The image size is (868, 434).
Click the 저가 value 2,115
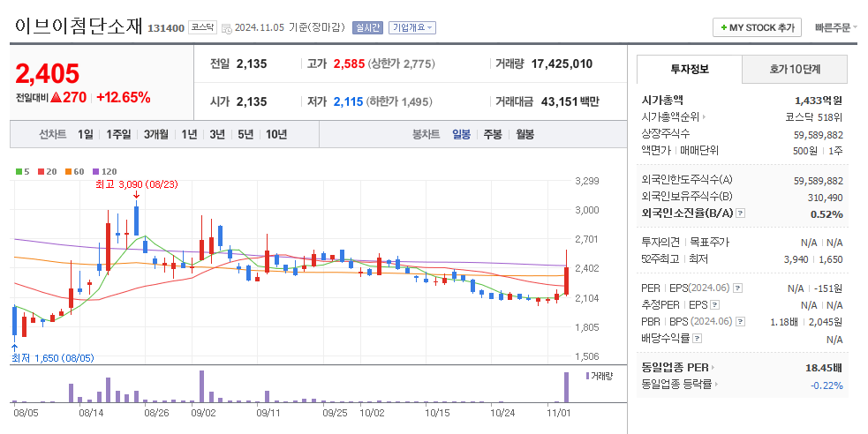coord(348,101)
